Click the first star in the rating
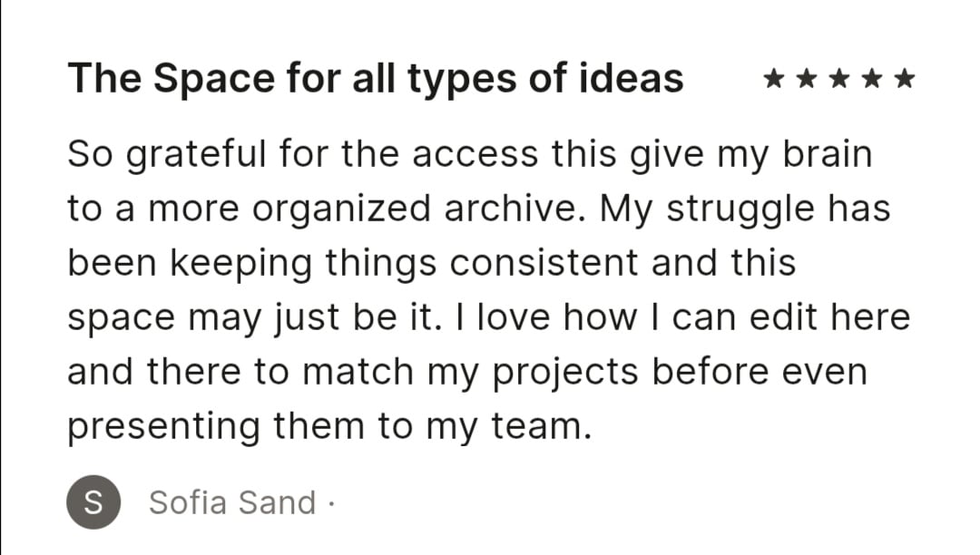The image size is (980, 555). [x=774, y=80]
